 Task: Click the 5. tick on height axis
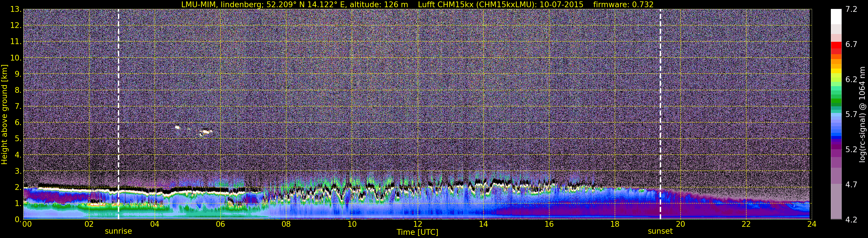click(18, 139)
